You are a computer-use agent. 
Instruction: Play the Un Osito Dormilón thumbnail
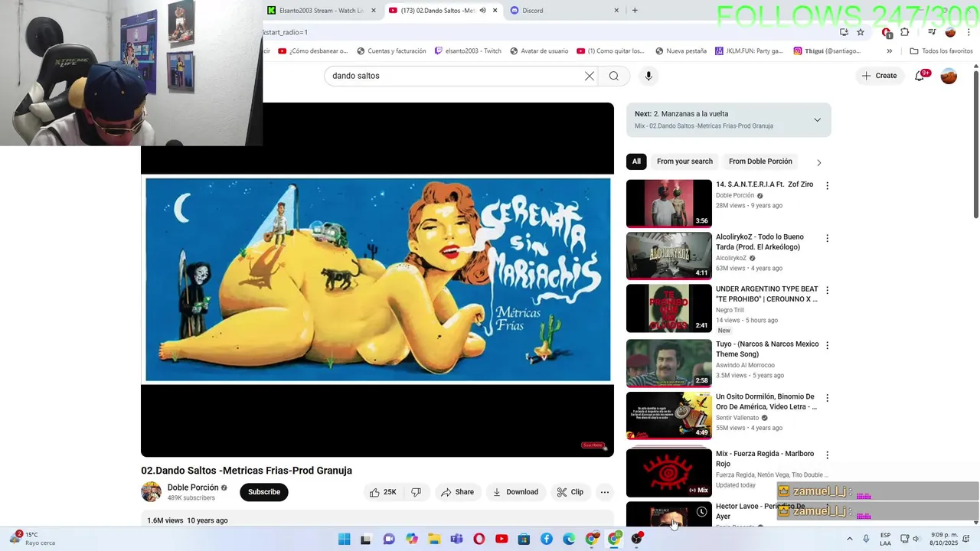(x=669, y=416)
